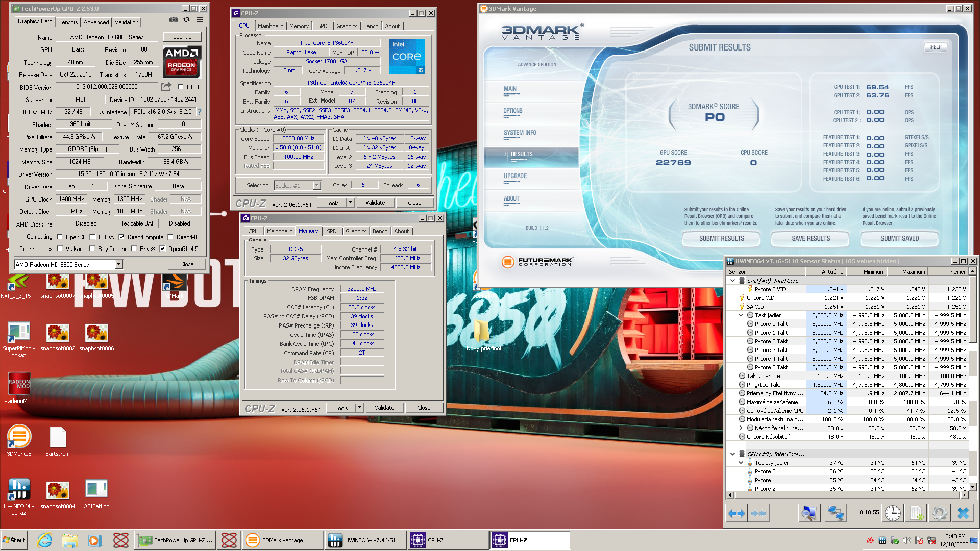Open Tools dropdown arrow in CPU-Z Memory window
This screenshot has height=551, width=980.
click(x=359, y=408)
